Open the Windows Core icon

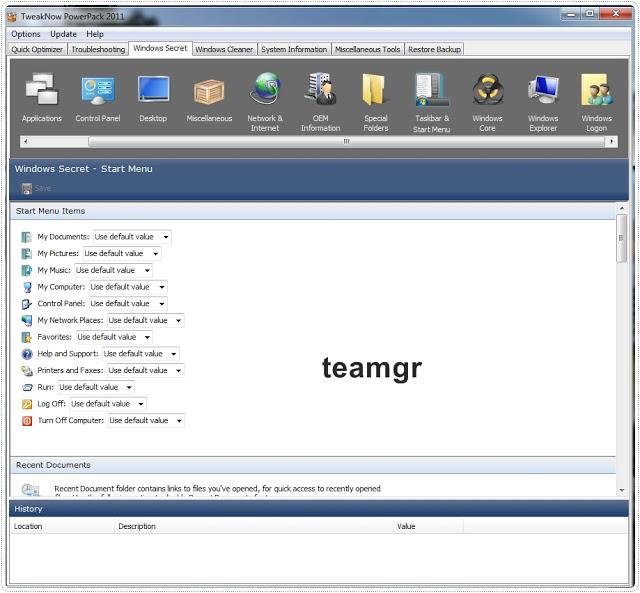[x=487, y=89]
